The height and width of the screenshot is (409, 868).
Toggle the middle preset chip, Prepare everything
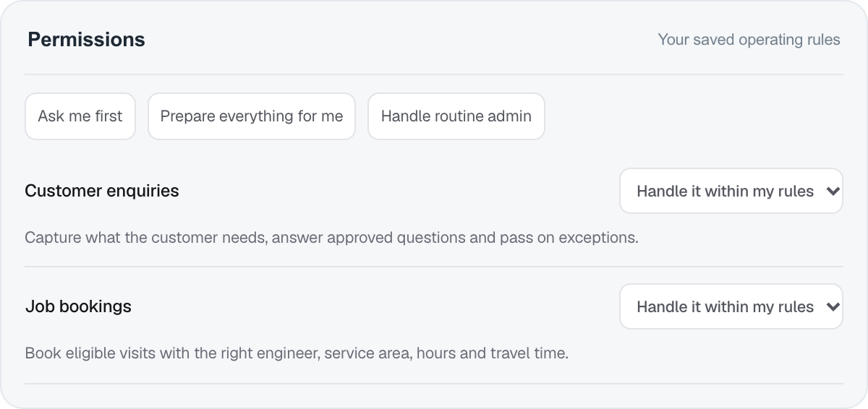pyautogui.click(x=252, y=116)
